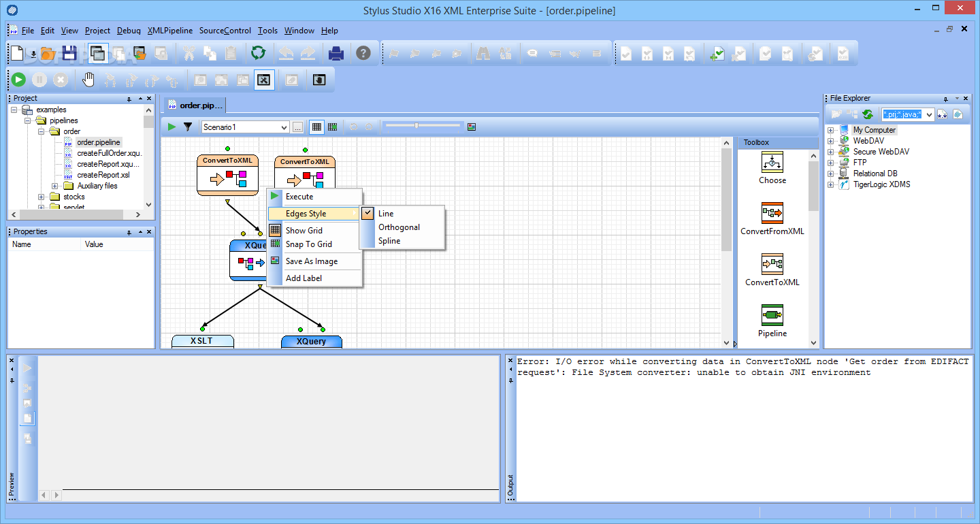Click the green Refresh arrows toolbar icon

pyautogui.click(x=258, y=53)
